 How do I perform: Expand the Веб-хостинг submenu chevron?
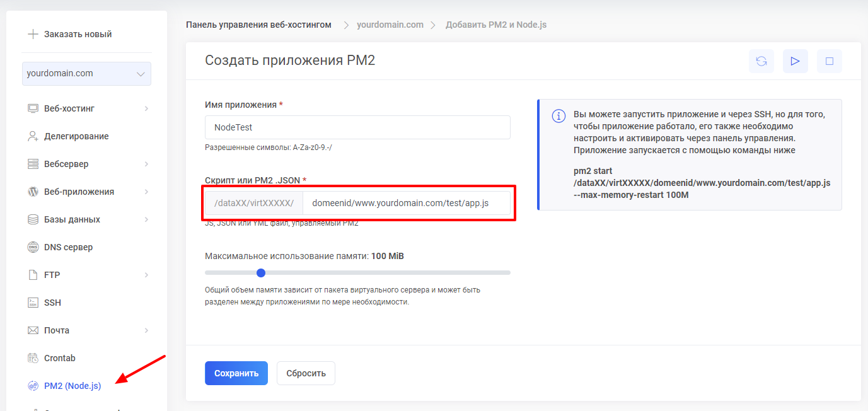click(x=146, y=108)
